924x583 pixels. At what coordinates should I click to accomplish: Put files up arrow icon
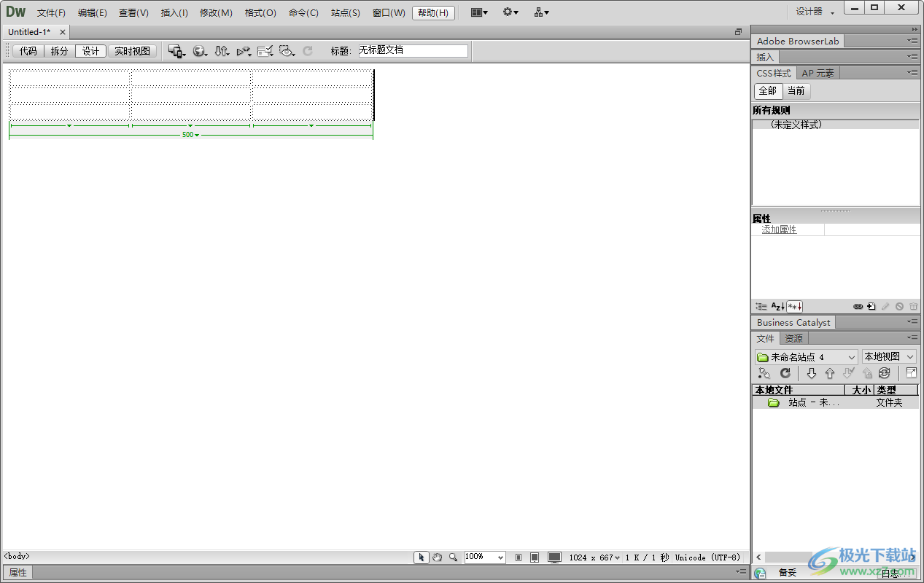829,373
